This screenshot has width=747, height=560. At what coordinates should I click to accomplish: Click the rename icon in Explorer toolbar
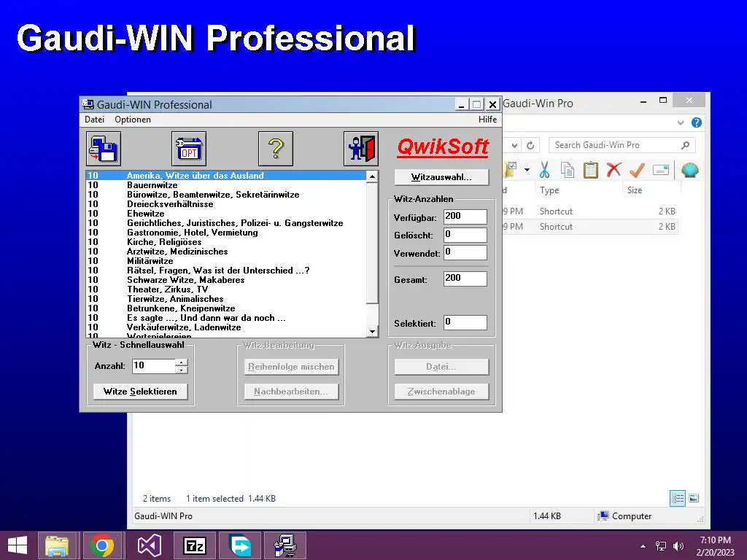point(661,169)
